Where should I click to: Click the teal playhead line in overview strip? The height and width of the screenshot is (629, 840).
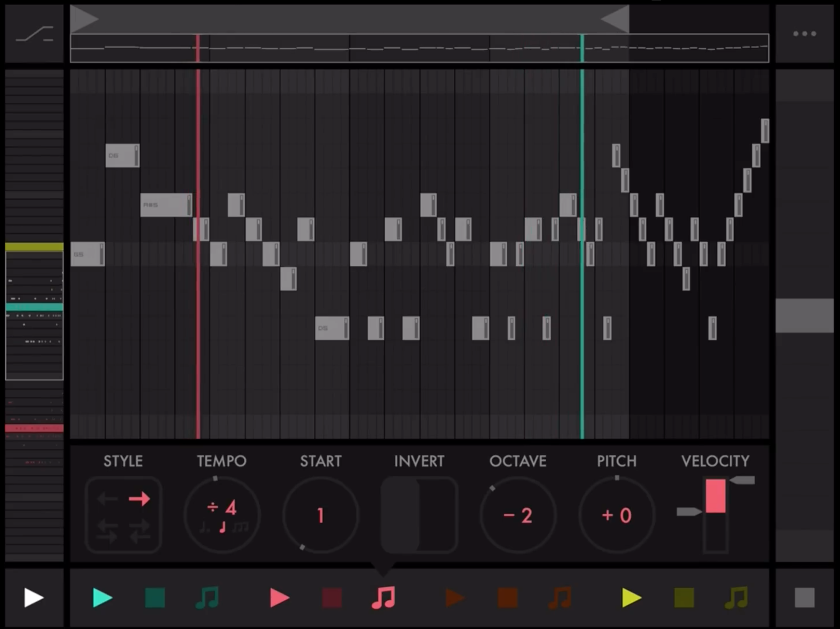pos(582,48)
